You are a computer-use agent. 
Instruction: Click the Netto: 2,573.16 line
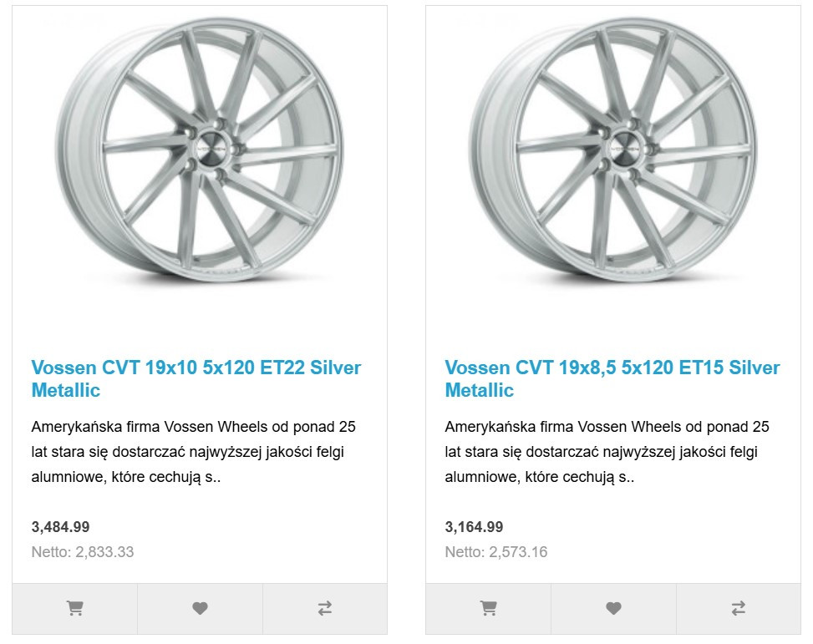click(496, 552)
